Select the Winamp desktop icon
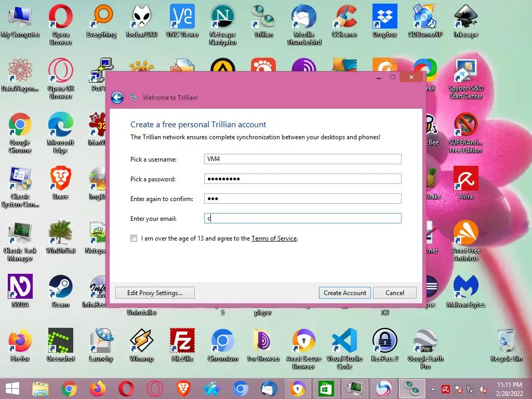 [141, 345]
